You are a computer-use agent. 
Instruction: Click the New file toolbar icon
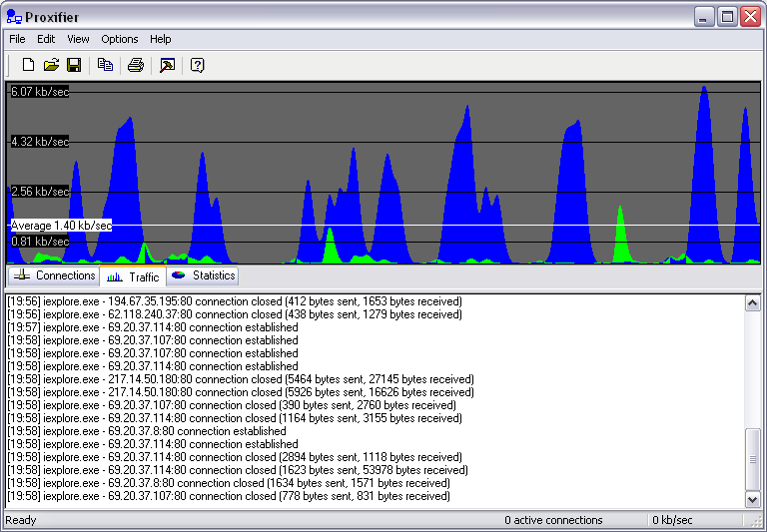(28, 65)
